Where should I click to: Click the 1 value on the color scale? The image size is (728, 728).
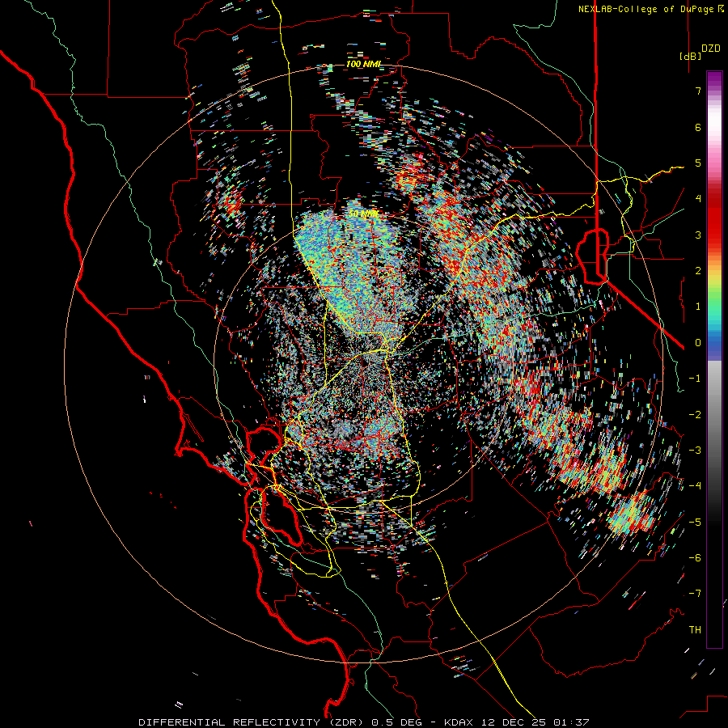(698, 307)
